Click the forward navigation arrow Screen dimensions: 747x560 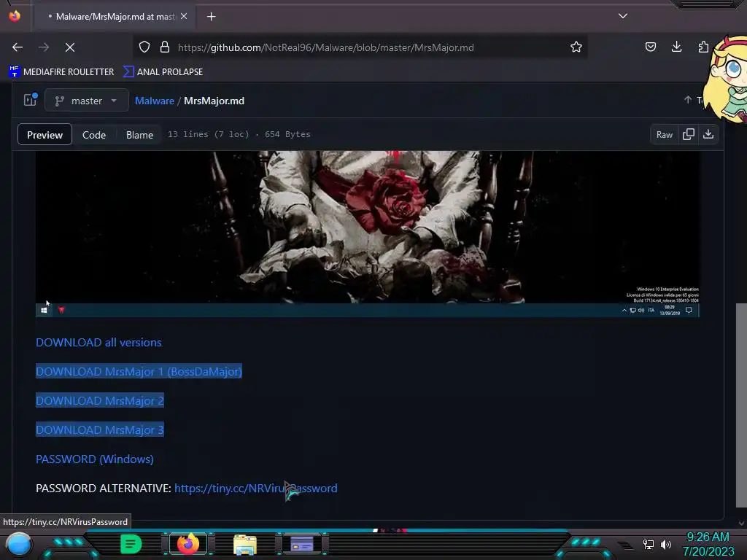pos(44,47)
